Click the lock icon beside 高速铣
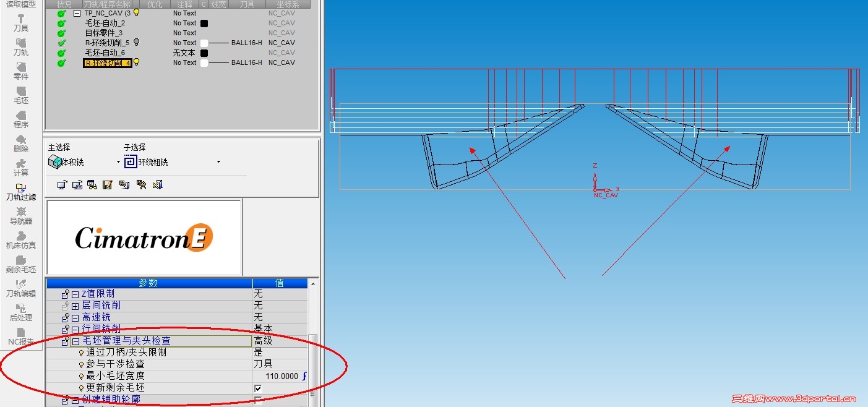This screenshot has width=868, height=407. (65, 317)
